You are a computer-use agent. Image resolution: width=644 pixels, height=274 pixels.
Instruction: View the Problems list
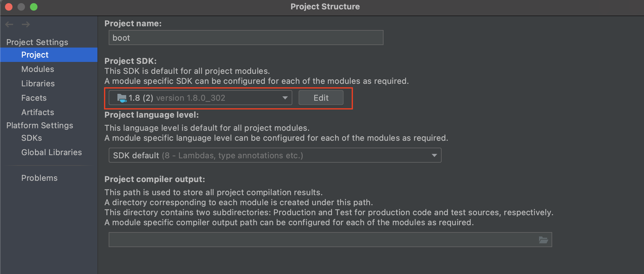click(39, 178)
